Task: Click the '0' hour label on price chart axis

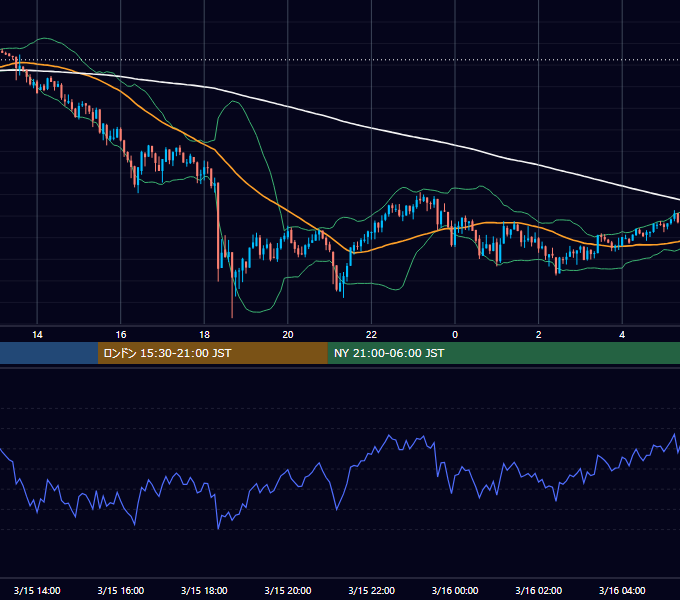Action: coord(455,335)
